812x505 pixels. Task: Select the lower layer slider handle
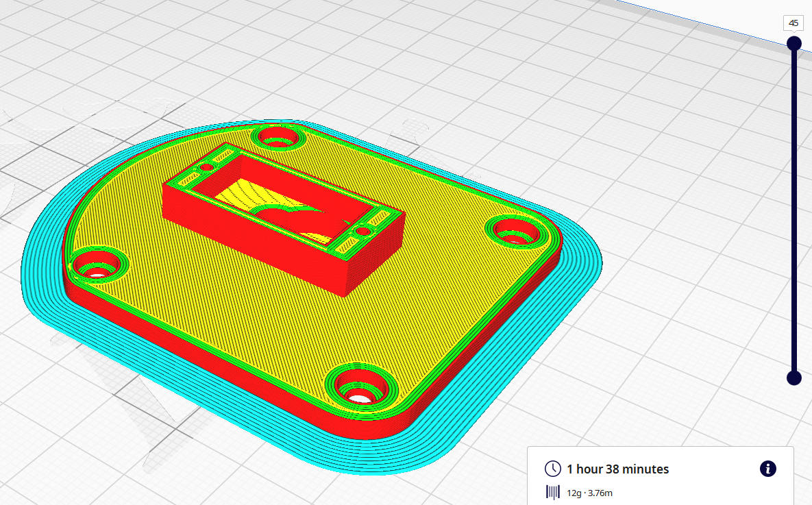pos(794,378)
